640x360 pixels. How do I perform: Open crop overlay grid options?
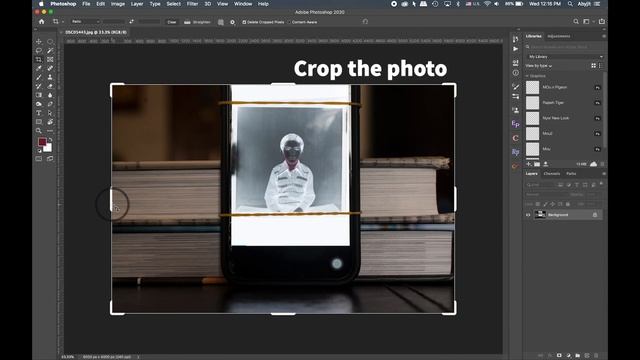221,22
